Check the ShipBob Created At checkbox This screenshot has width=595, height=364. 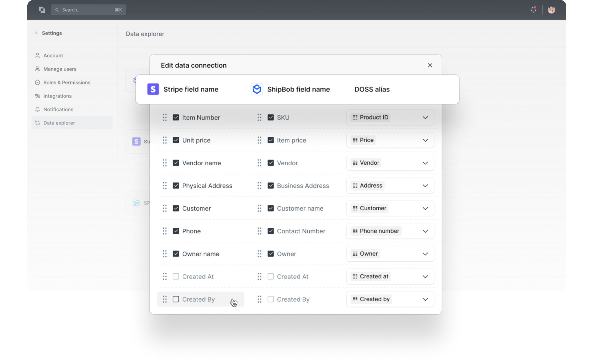click(x=270, y=276)
